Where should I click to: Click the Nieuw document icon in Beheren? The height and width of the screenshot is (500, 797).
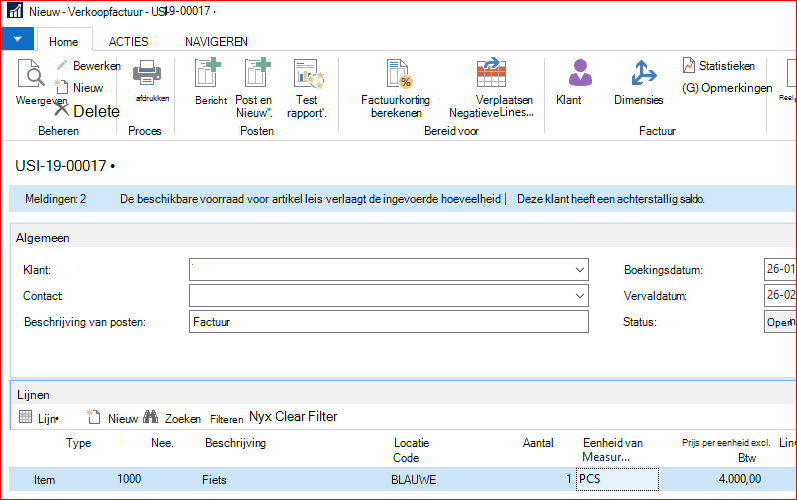coord(62,87)
